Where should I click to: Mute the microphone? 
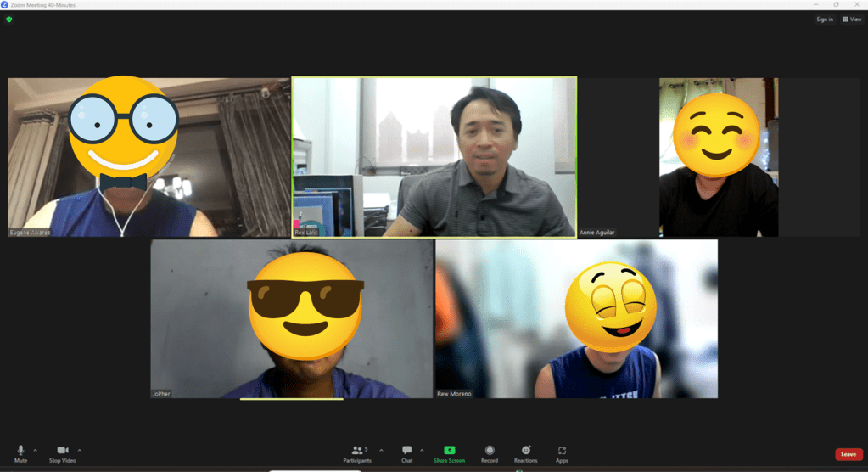[x=20, y=451]
